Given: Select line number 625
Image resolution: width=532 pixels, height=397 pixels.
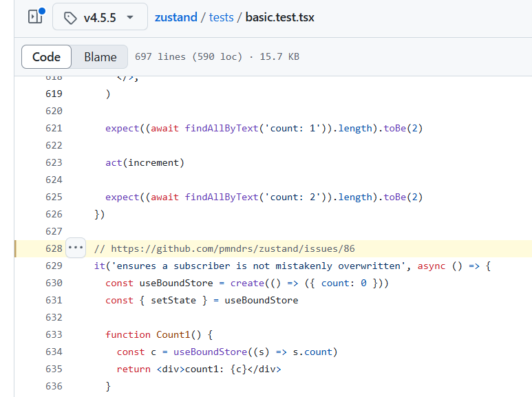Looking at the screenshot, I should point(54,197).
